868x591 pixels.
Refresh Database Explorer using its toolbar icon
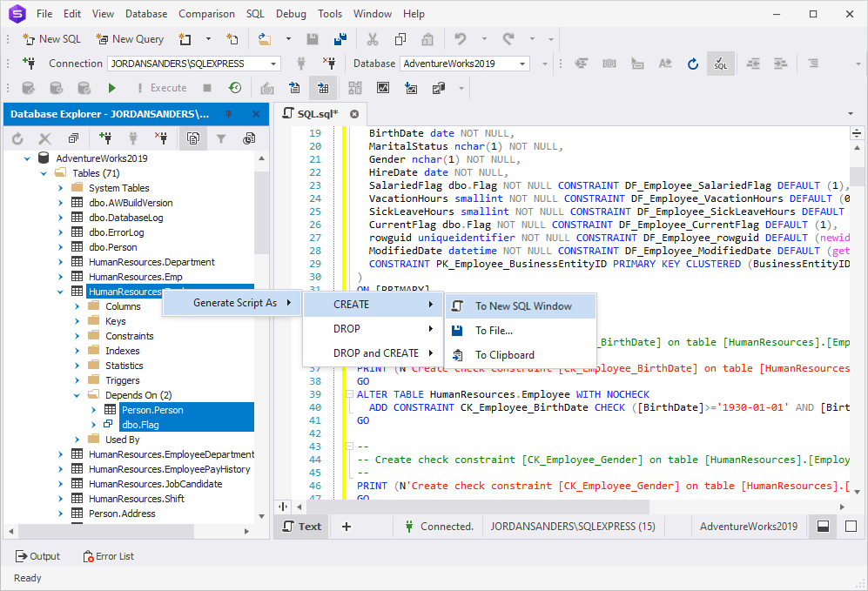click(17, 138)
